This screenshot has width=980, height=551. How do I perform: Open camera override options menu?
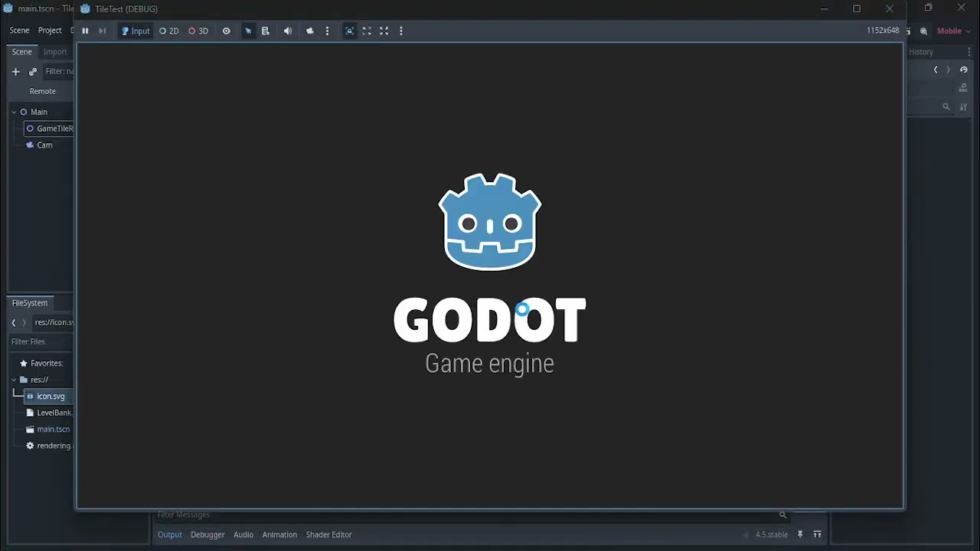pos(328,31)
